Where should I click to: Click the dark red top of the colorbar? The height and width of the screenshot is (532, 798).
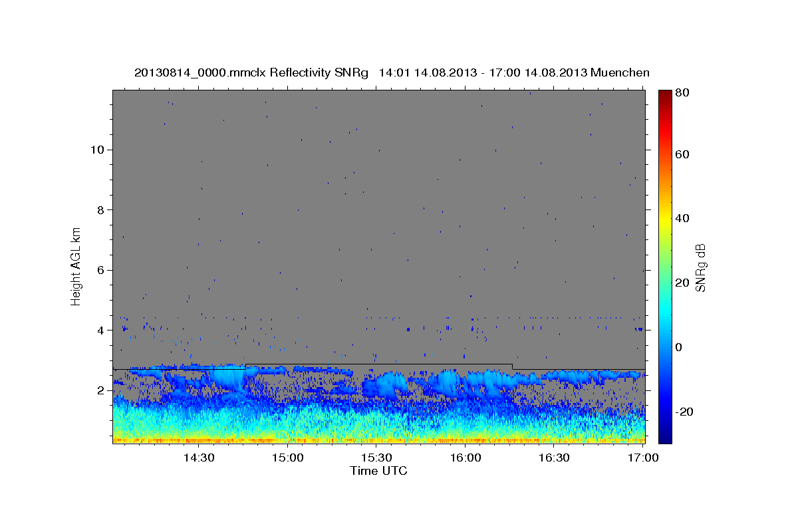(x=665, y=94)
